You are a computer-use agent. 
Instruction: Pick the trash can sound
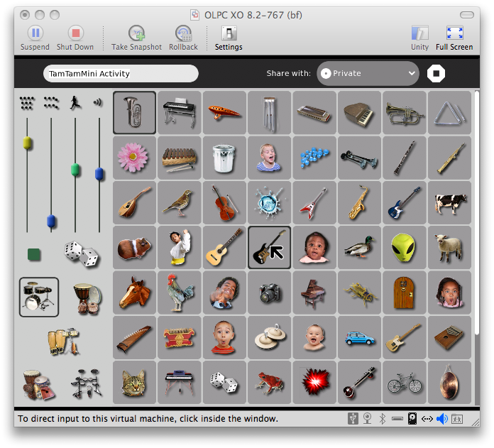(224, 158)
